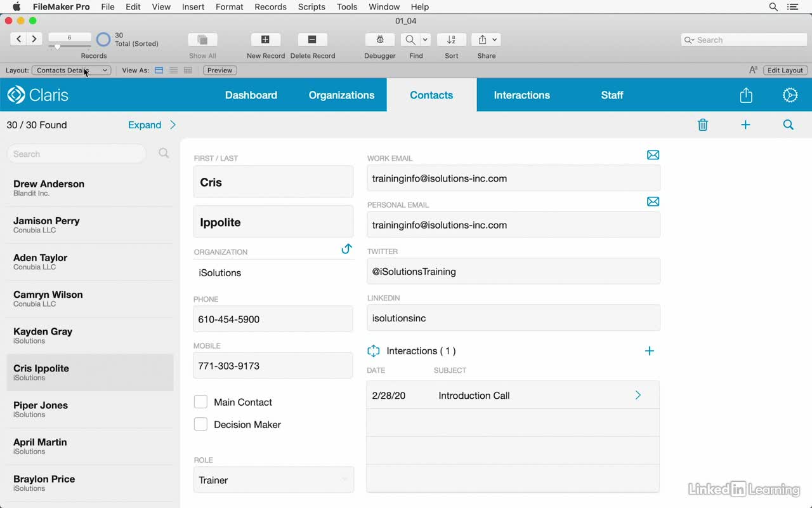The image size is (812, 508).
Task: Open Find options dropdown arrow
Action: click(x=425, y=39)
